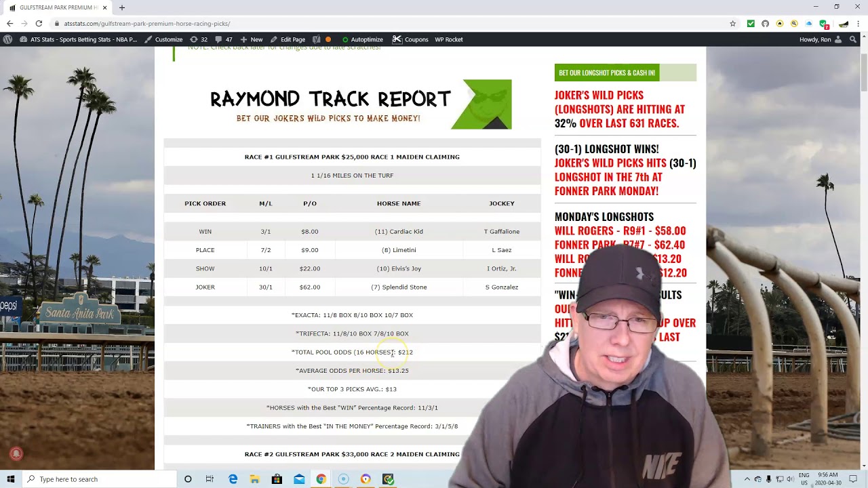The width and height of the screenshot is (868, 488).
Task: Open the Coupons admin bar item
Action: tap(410, 39)
